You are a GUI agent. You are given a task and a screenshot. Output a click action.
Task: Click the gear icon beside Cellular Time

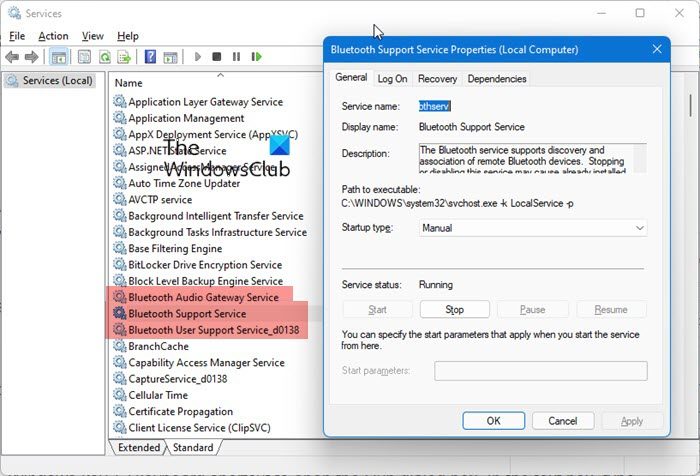[x=119, y=395]
